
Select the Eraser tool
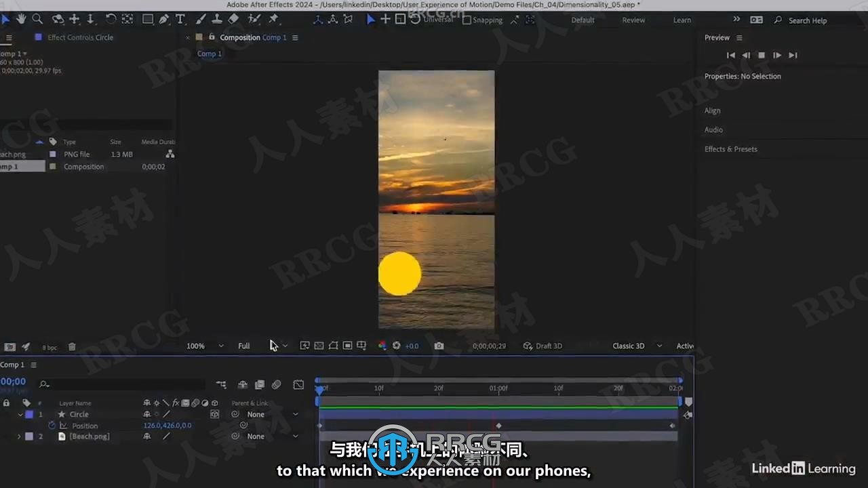(x=233, y=19)
